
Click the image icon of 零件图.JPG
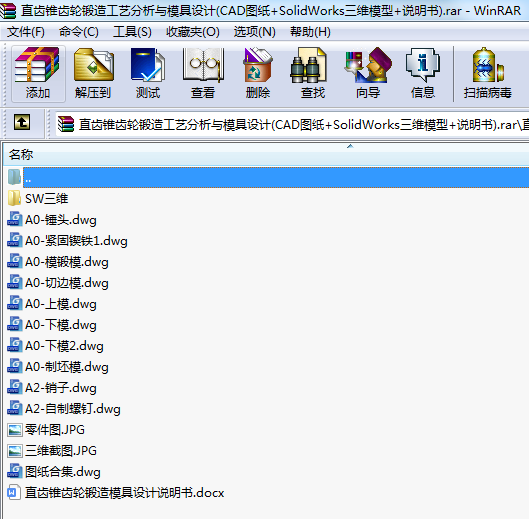coord(15,430)
